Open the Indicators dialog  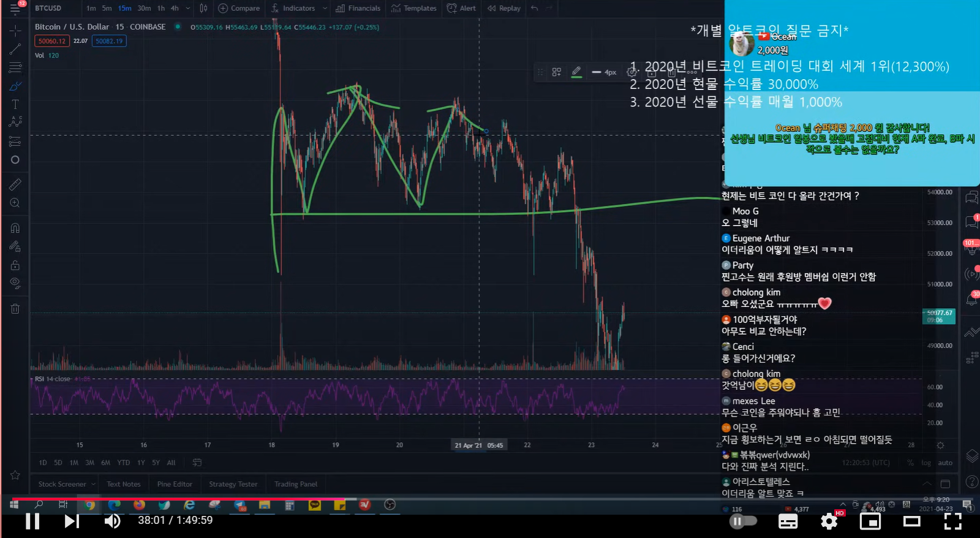tap(293, 8)
